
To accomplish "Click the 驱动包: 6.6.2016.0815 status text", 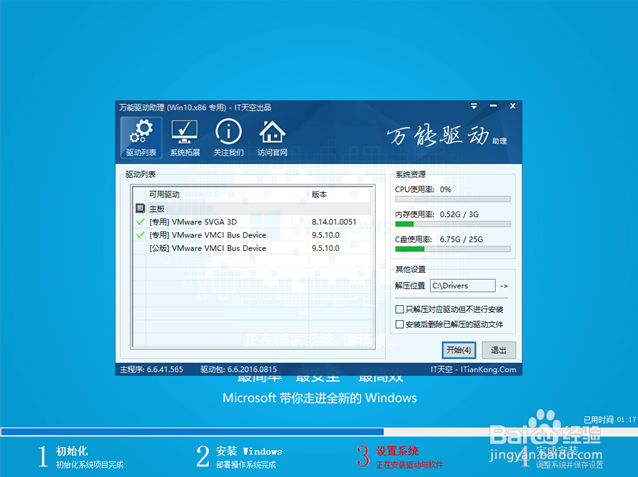I will (x=238, y=369).
